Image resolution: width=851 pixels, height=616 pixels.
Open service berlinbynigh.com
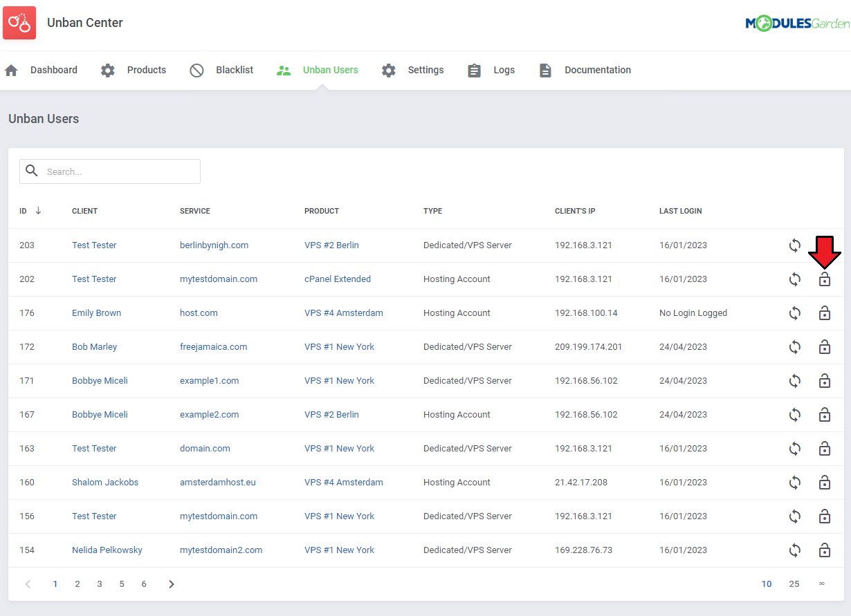[x=214, y=245]
